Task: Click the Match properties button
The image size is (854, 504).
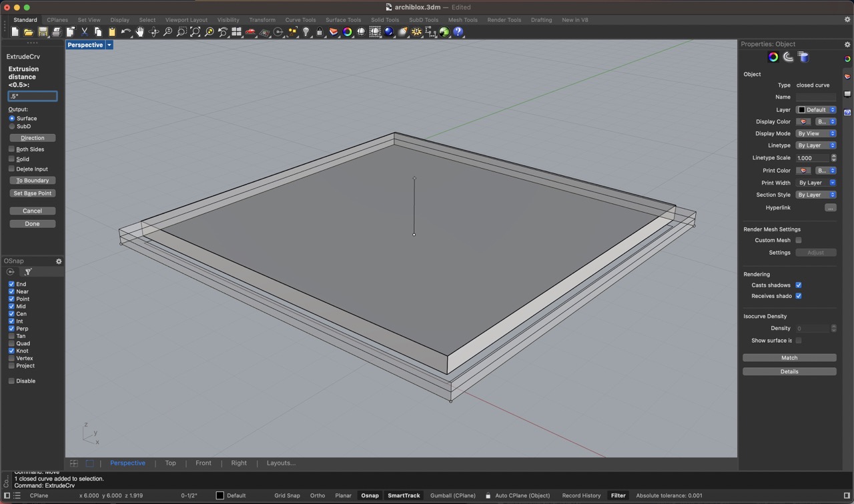Action: pyautogui.click(x=789, y=358)
